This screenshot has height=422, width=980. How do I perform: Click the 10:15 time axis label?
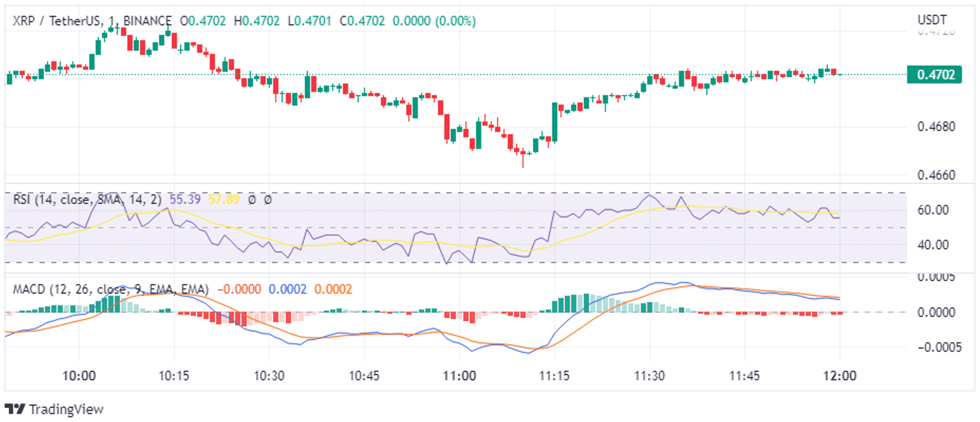click(174, 376)
